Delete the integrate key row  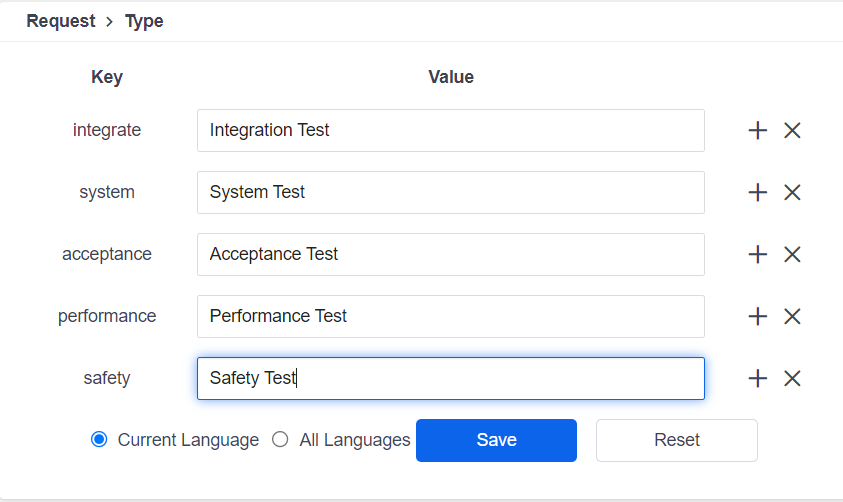pos(792,130)
